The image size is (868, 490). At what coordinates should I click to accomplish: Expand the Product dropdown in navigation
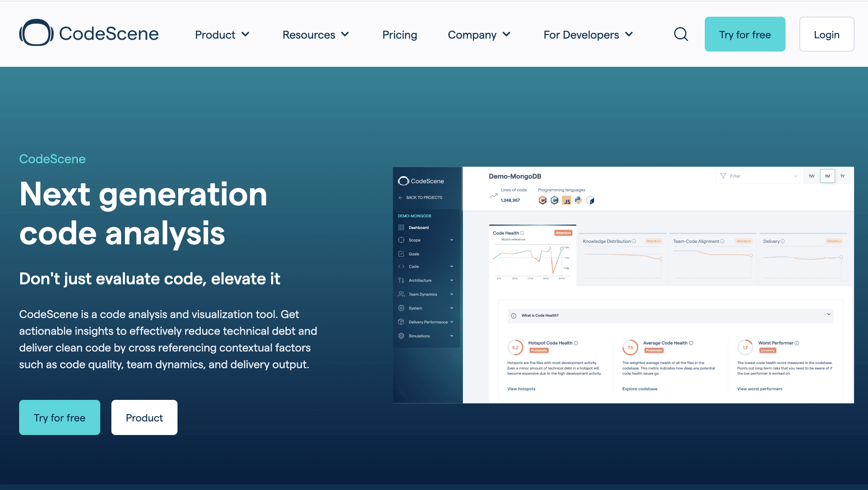click(222, 34)
